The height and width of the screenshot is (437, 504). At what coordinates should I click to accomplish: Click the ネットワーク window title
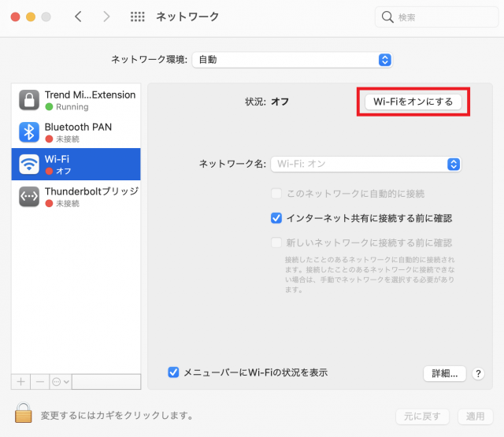click(187, 17)
